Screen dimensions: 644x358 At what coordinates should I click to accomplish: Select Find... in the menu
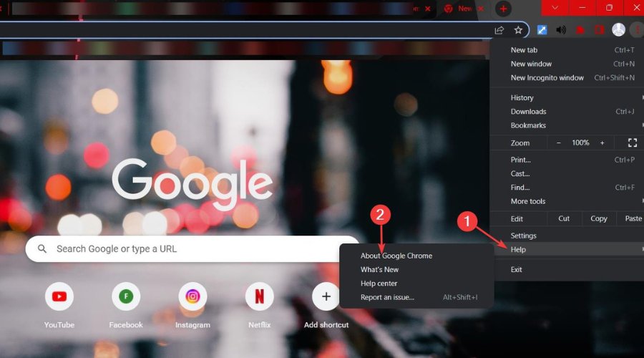pyautogui.click(x=567, y=188)
